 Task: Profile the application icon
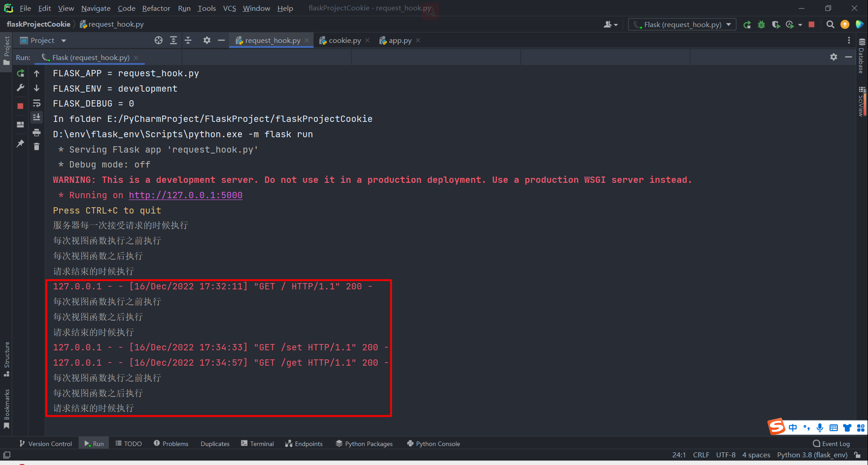pos(790,25)
